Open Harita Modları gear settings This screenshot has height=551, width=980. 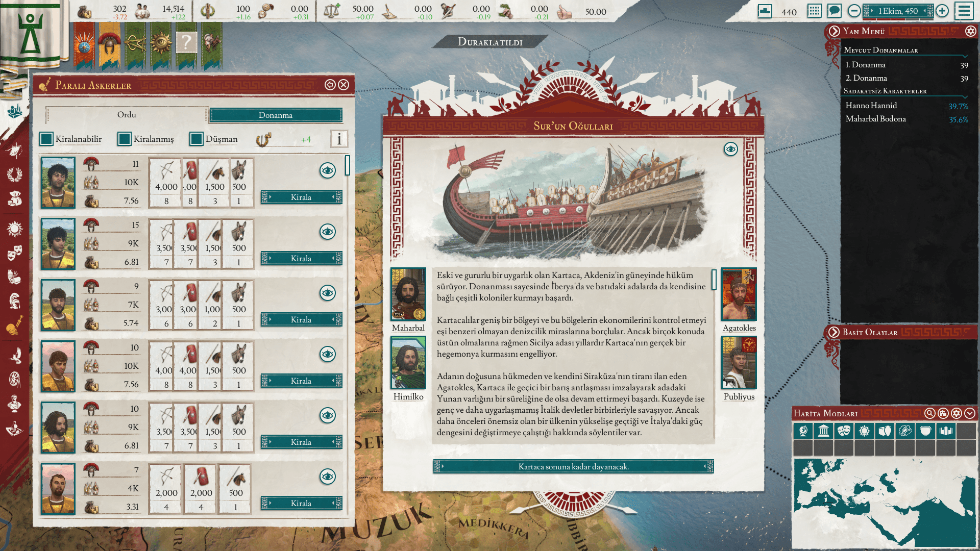[x=957, y=413]
